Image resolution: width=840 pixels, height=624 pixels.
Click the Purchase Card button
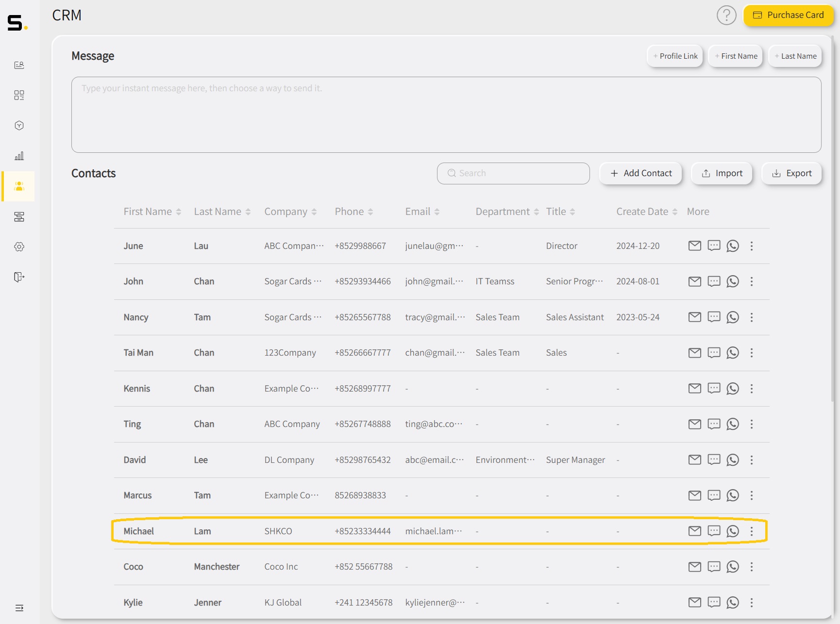[x=788, y=16]
